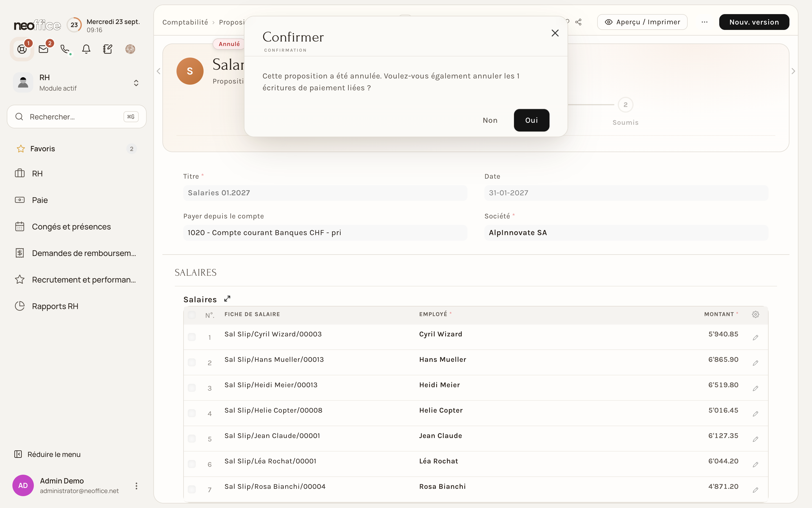Open the Payer depuis le compte field
Screen dimensions: 812x508
tap(325, 233)
